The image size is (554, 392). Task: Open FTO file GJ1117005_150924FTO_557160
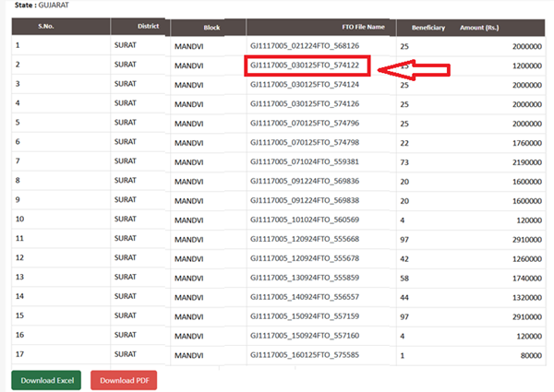[x=305, y=336]
